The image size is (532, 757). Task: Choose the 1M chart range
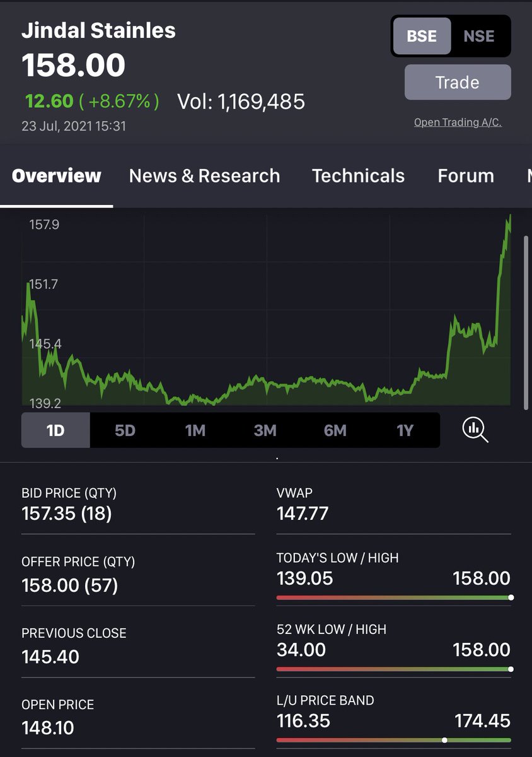coord(195,430)
